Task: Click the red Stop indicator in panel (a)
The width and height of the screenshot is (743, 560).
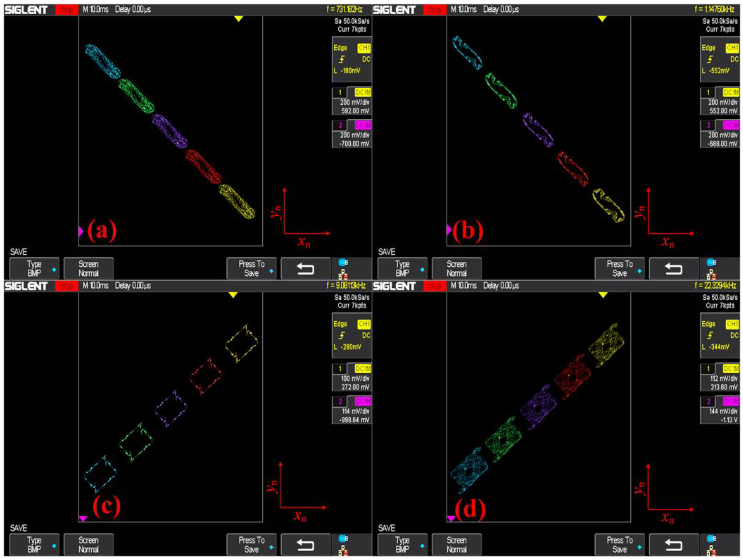Action: point(67,10)
